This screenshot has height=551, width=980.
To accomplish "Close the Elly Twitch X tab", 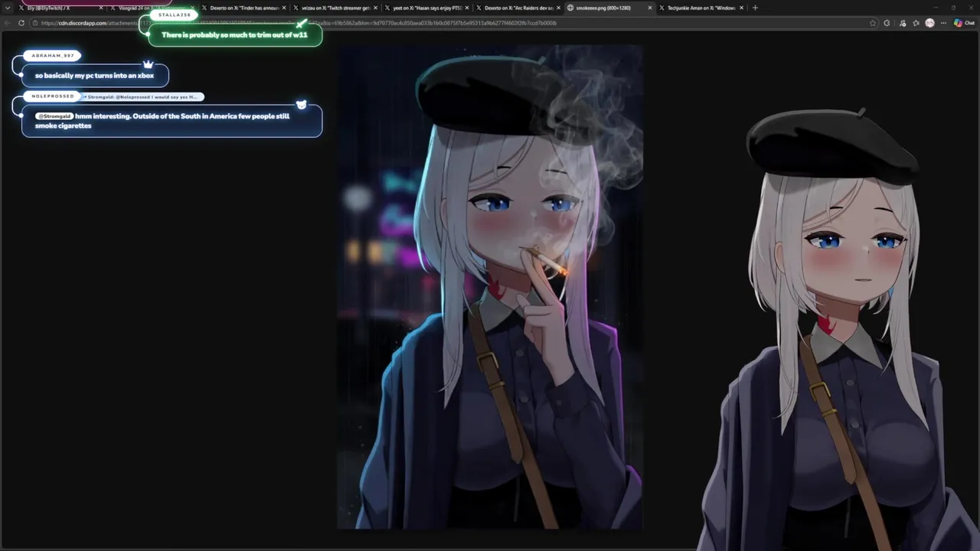I will point(101,8).
